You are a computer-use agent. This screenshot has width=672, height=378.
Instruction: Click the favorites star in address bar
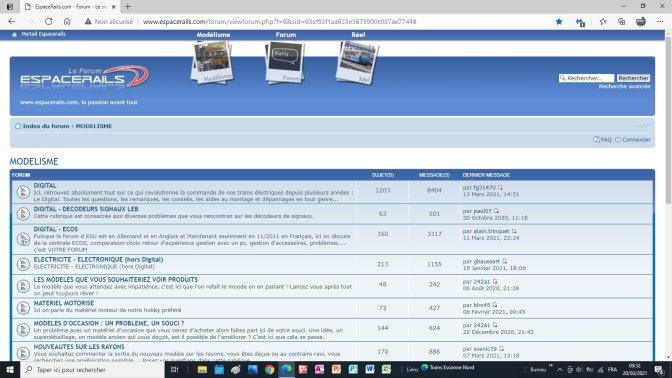tap(559, 21)
